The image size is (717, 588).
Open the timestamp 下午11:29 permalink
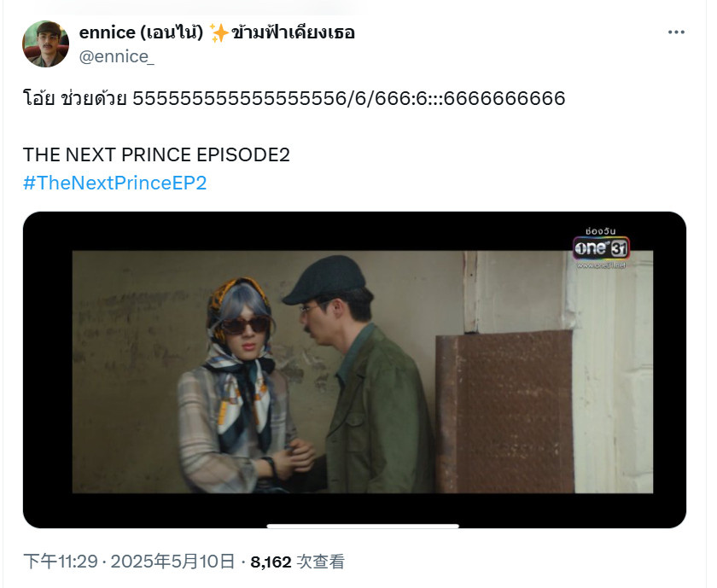61,562
